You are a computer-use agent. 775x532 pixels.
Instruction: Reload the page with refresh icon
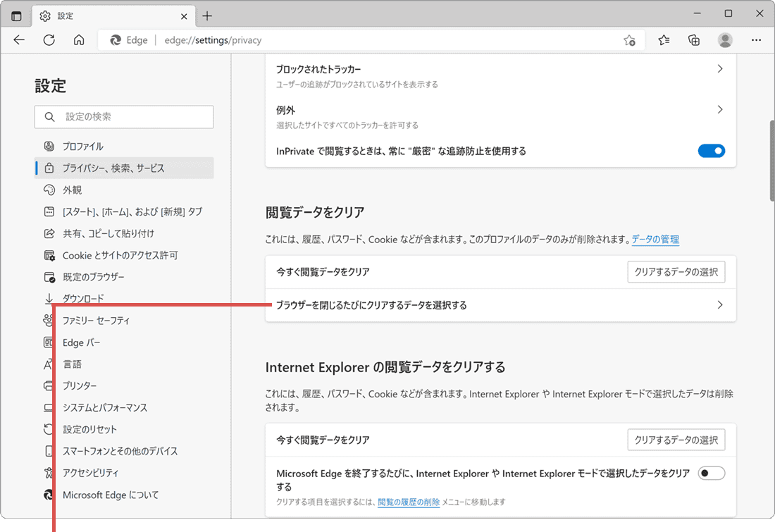[49, 40]
